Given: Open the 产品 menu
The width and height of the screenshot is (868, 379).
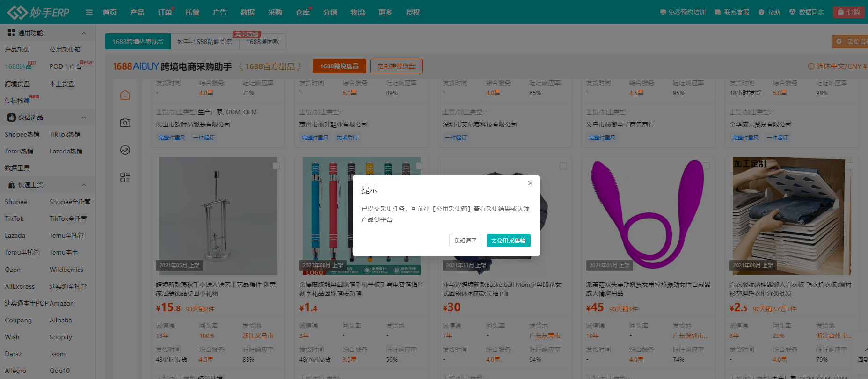Looking at the screenshot, I should point(137,12).
